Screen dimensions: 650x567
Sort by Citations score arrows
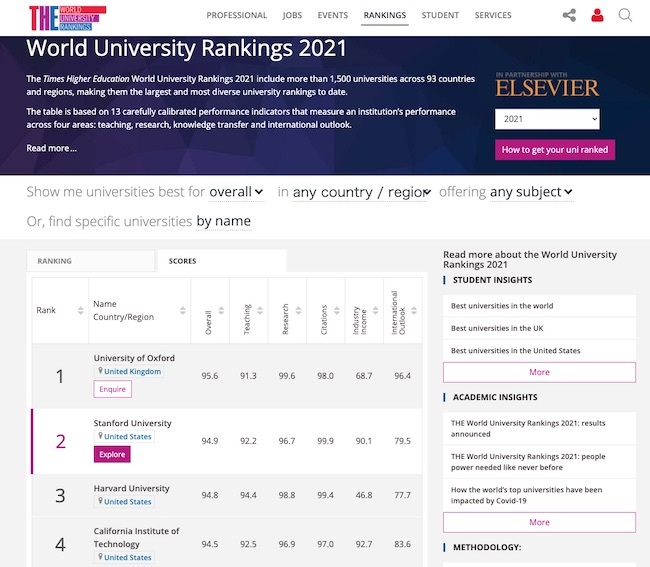[x=337, y=310]
